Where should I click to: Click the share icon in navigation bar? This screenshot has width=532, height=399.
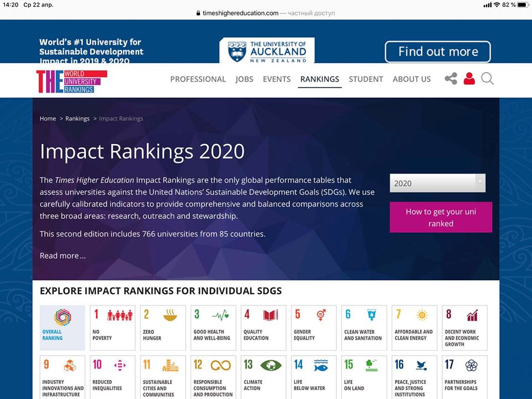451,79
